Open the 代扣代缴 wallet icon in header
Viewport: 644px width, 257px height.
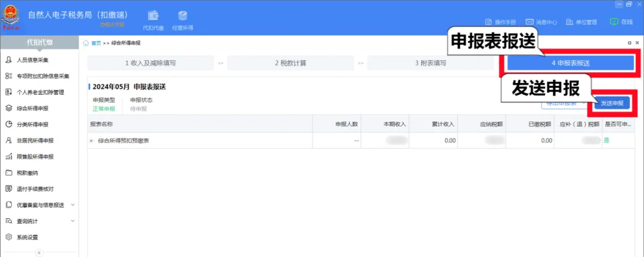click(153, 16)
